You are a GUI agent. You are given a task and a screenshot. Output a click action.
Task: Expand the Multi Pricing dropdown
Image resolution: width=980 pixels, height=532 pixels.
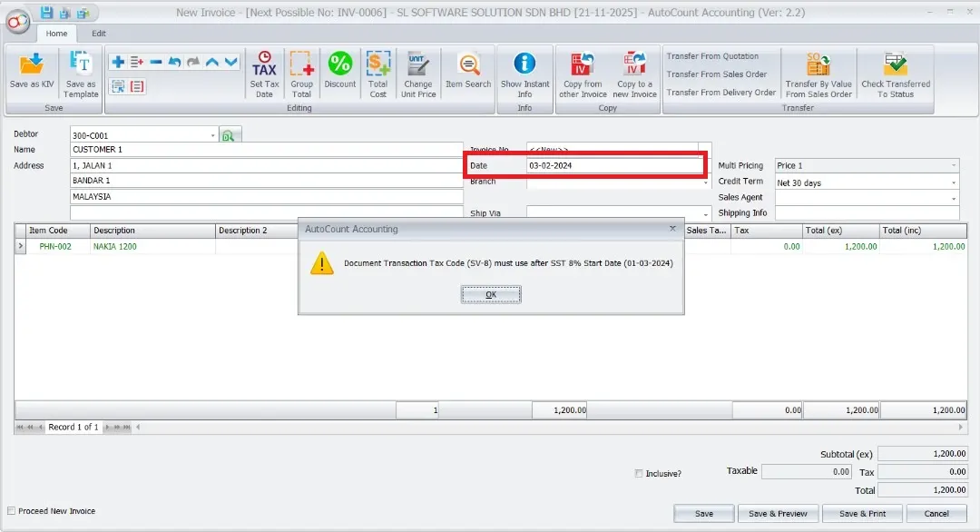954,166
